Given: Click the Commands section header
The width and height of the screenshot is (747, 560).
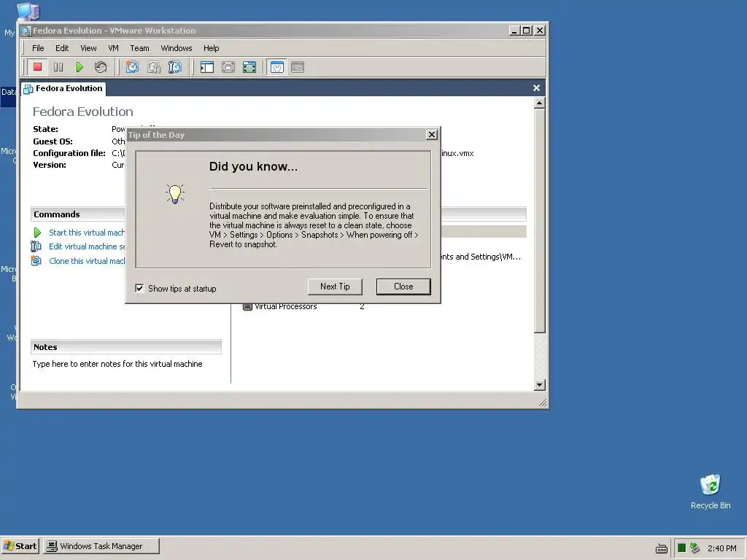Looking at the screenshot, I should [79, 214].
